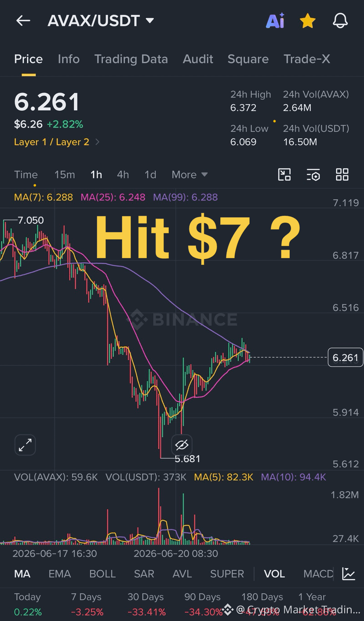Toggle the favorite star icon

point(307,21)
